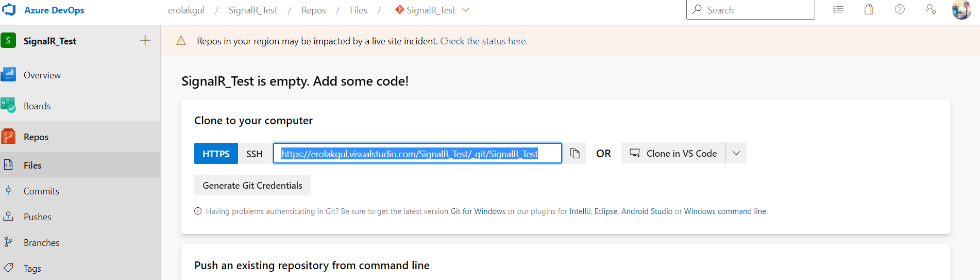Add new item with the plus icon

click(145, 41)
